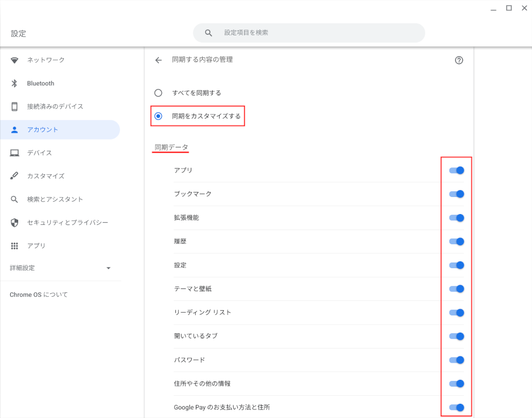The width and height of the screenshot is (532, 418).
Task: Open the カスタマイズ settings section
Action: (46, 176)
